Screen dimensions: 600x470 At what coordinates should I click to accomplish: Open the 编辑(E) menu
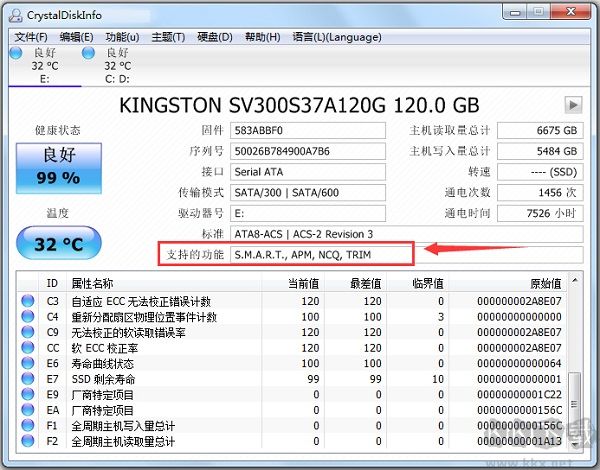pyautogui.click(x=77, y=37)
